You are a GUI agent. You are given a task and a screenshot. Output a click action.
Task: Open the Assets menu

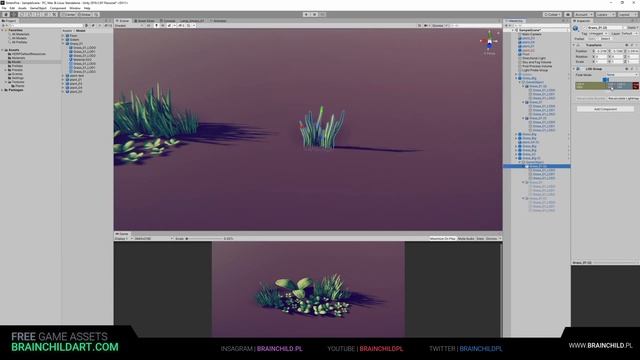(22, 8)
